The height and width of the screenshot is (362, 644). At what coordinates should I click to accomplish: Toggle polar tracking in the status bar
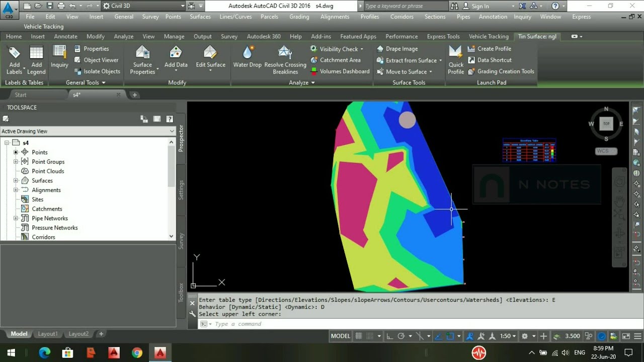[x=401, y=336]
